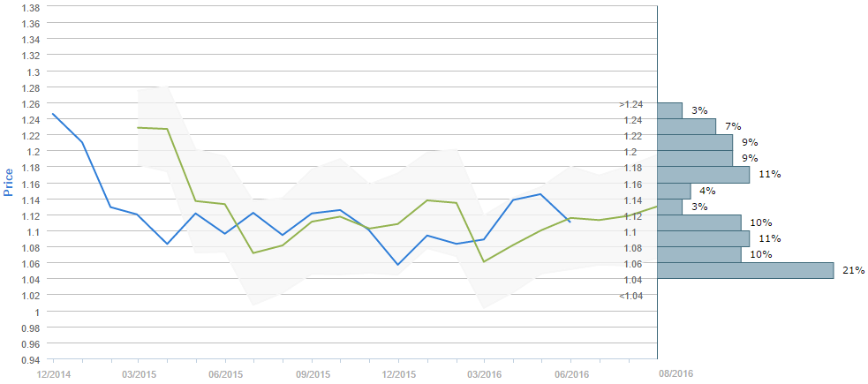The height and width of the screenshot is (384, 868).
Task: Click the green line's first point at 03/2015
Action: [x=139, y=127]
